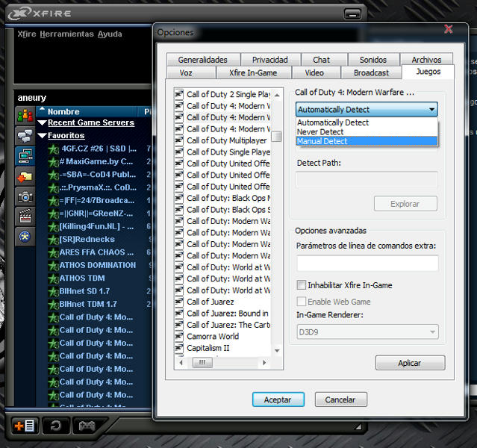Click the command line parameters input field
Screen dimensions: 477x448
coord(367,264)
